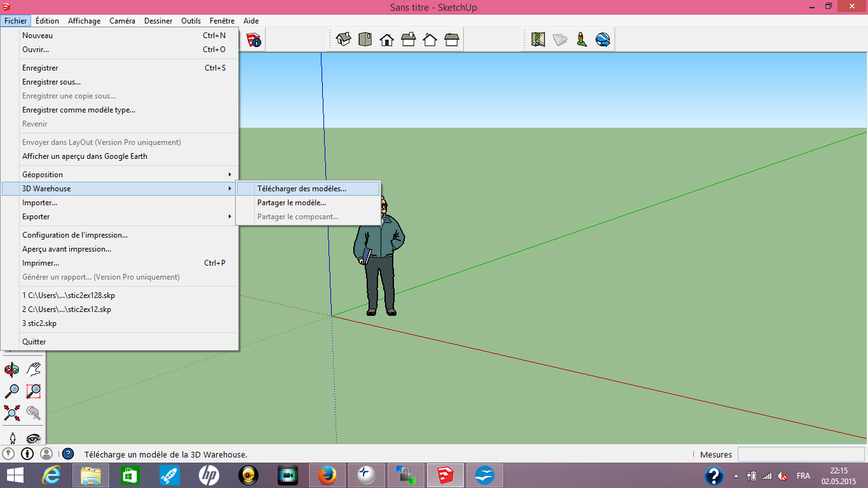Click the Photo Textures person icon

tap(581, 39)
